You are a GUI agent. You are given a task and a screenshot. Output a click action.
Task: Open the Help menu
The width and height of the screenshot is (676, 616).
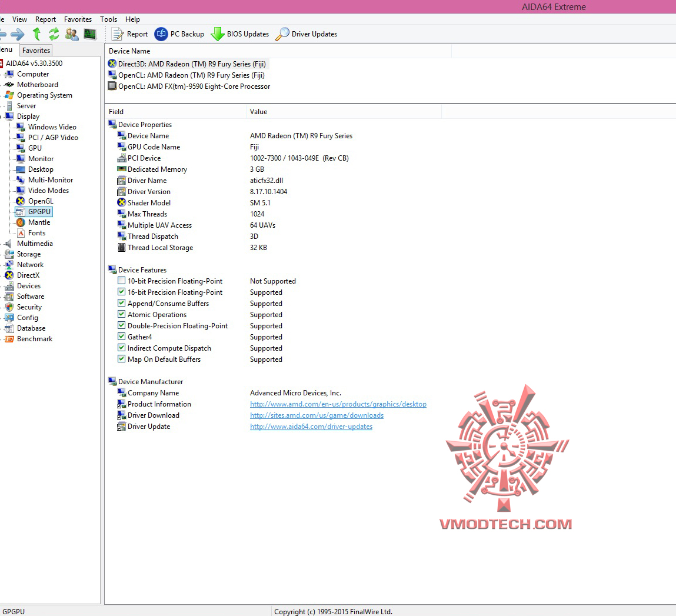[x=133, y=19]
